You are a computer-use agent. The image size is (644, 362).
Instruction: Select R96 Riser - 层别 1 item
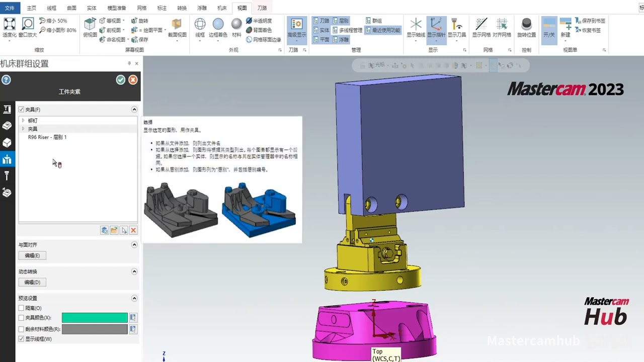(x=47, y=137)
